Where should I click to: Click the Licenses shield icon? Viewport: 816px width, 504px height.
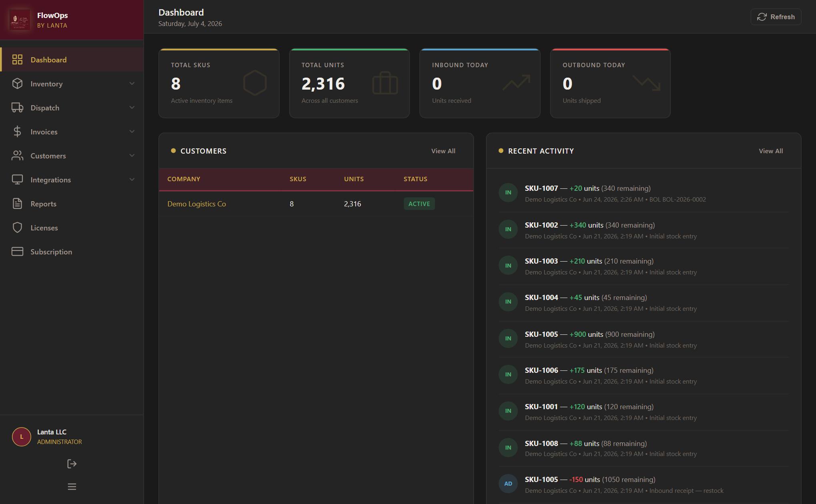pos(17,228)
